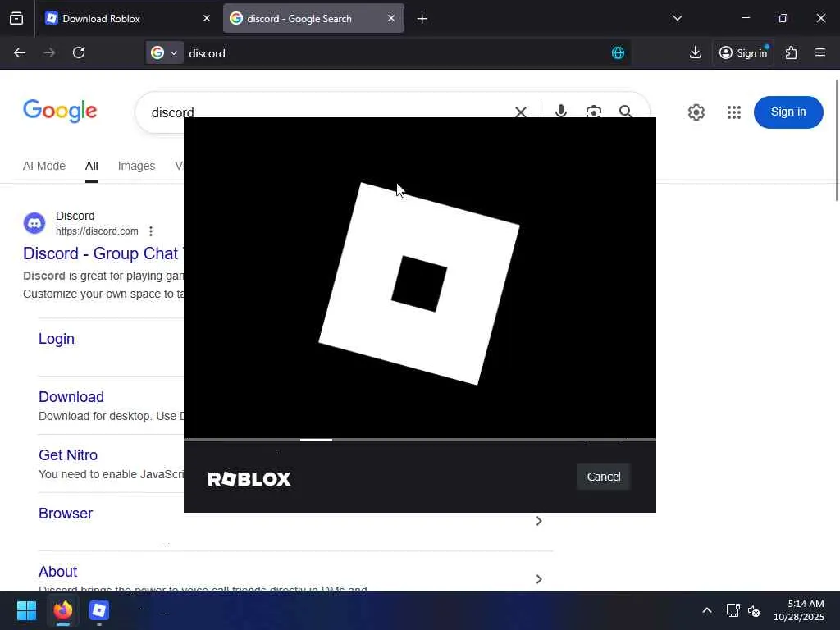Click the Discord site favicon
Image resolution: width=840 pixels, height=630 pixels.
coord(34,223)
